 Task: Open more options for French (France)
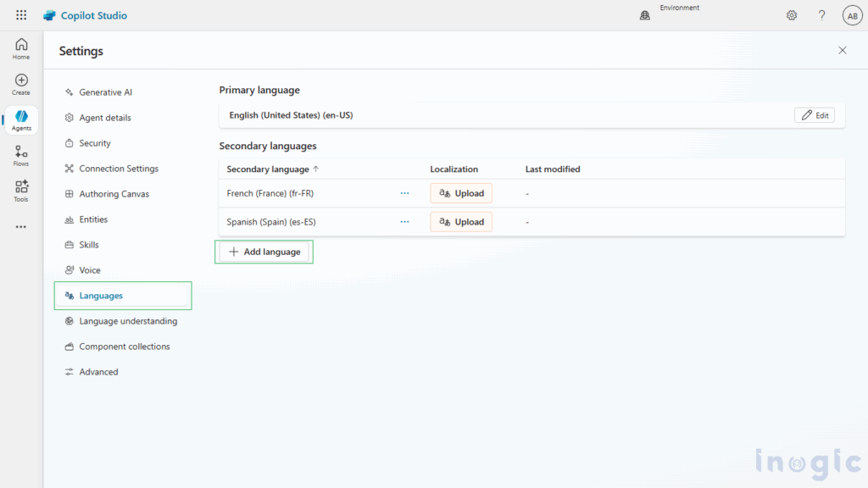[404, 193]
